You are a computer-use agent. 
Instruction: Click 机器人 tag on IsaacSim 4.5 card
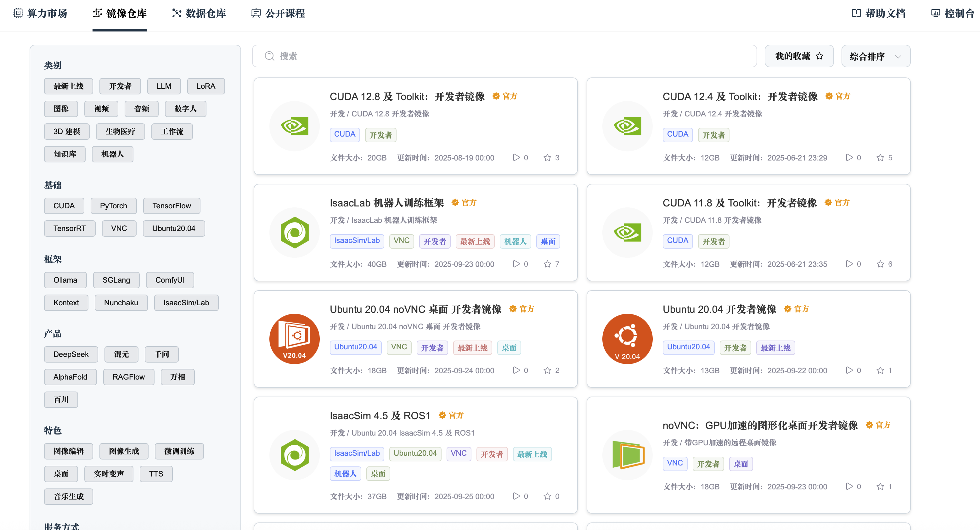pos(346,473)
